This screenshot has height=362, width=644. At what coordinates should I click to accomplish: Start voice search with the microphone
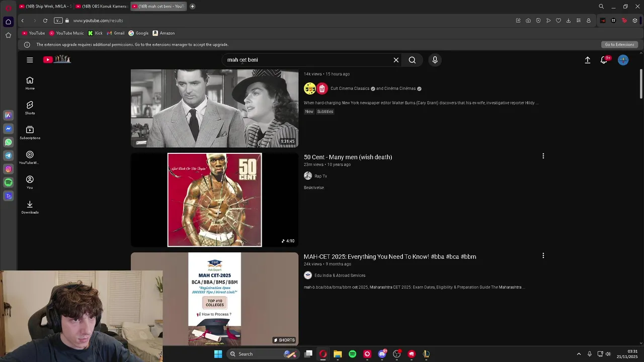[x=435, y=60]
